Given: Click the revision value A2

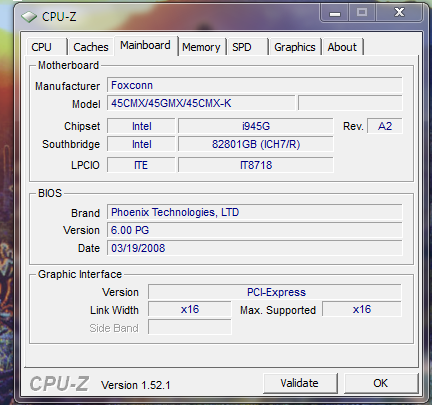Looking at the screenshot, I should [385, 126].
